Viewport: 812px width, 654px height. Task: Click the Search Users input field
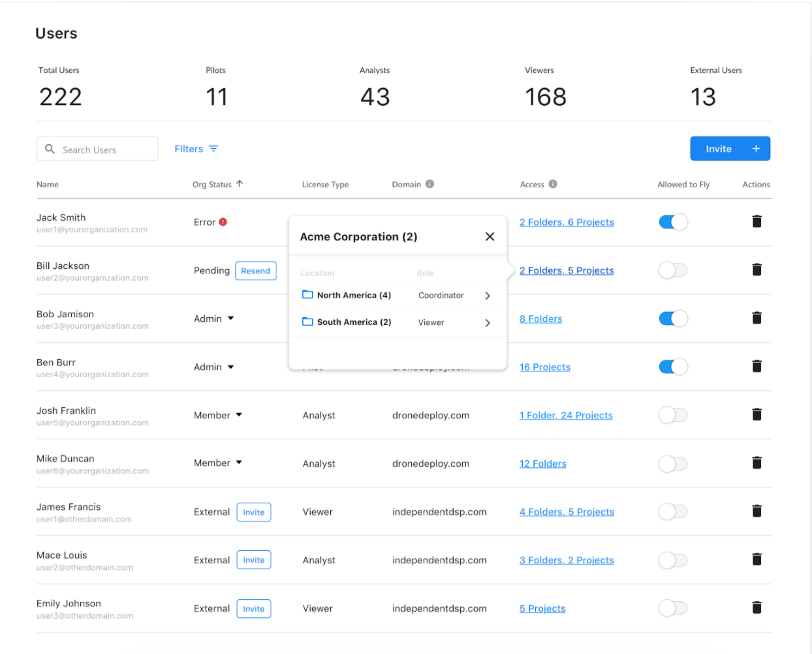coord(97,149)
